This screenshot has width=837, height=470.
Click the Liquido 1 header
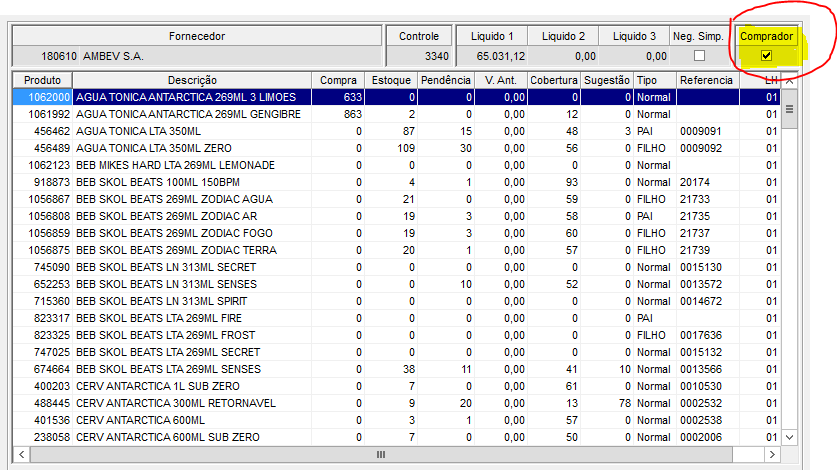[492, 36]
